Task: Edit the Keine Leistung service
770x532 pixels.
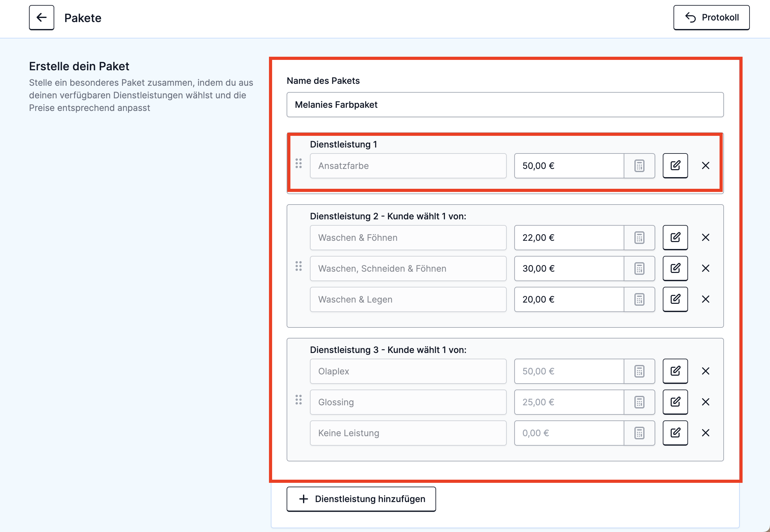Action: tap(675, 433)
